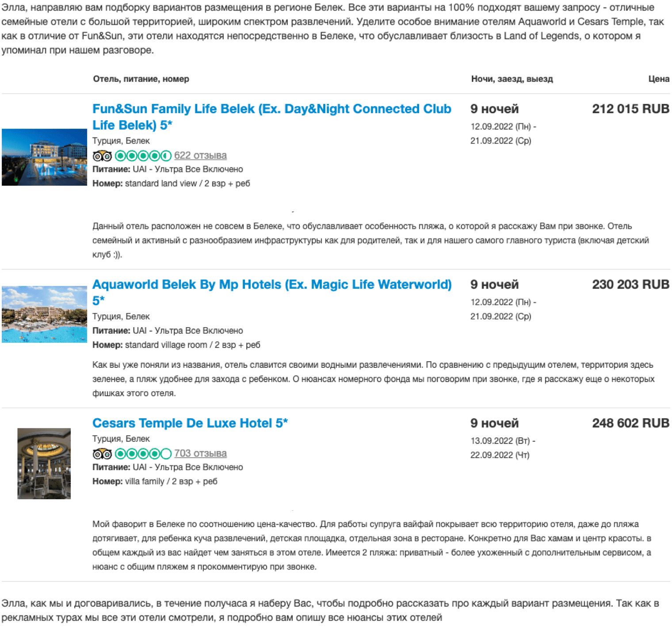
Task: Click the Цена column header
Action: (659, 79)
